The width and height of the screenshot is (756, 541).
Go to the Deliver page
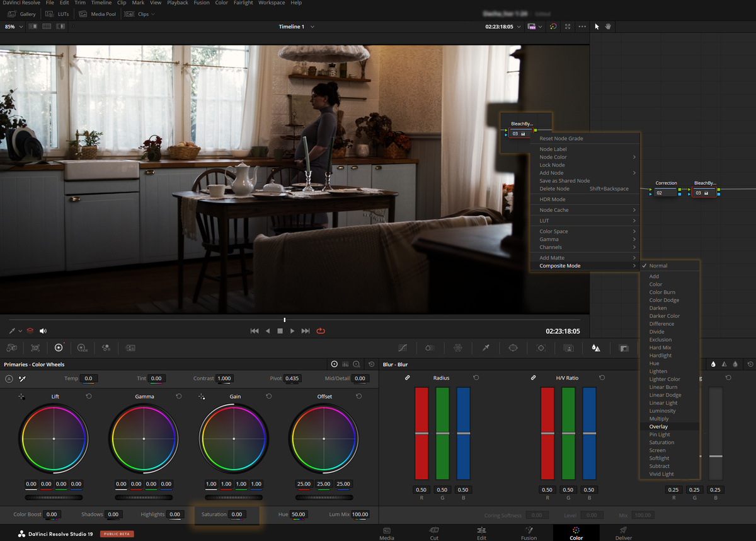[x=624, y=533]
